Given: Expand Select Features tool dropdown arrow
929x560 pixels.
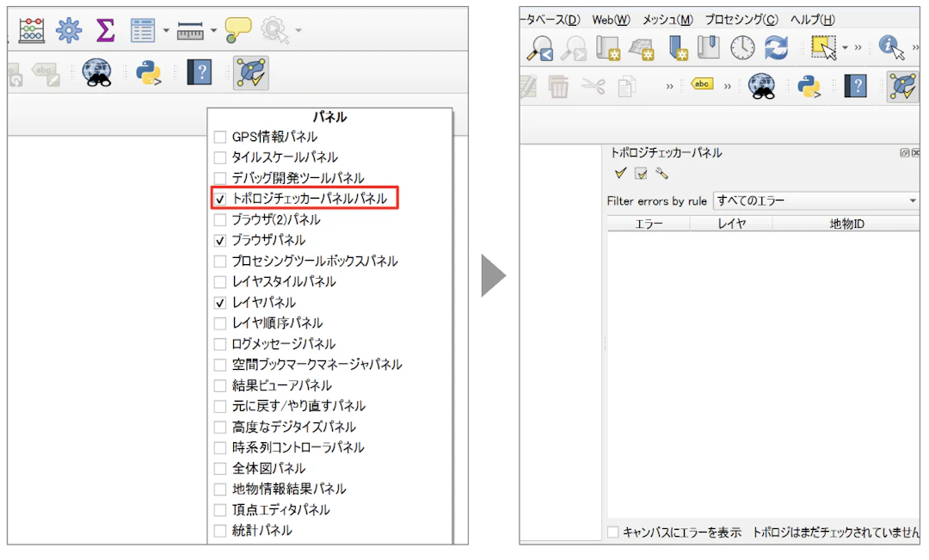Looking at the screenshot, I should 846,47.
